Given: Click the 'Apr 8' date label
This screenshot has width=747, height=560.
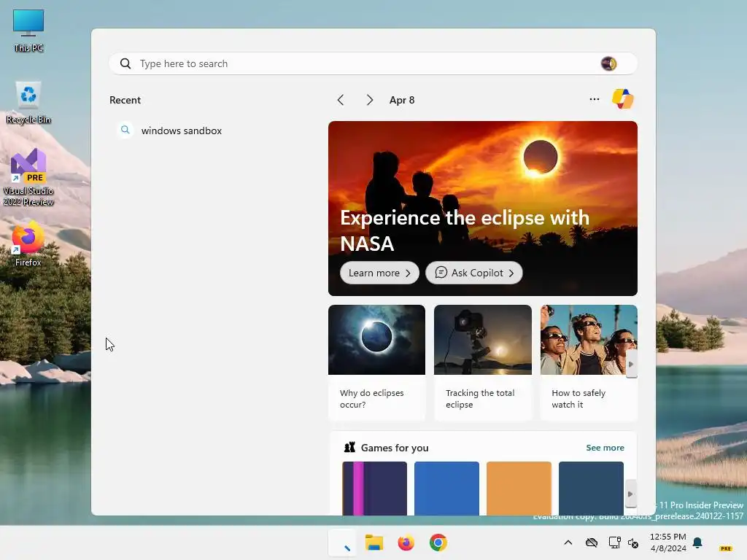Looking at the screenshot, I should pos(402,100).
